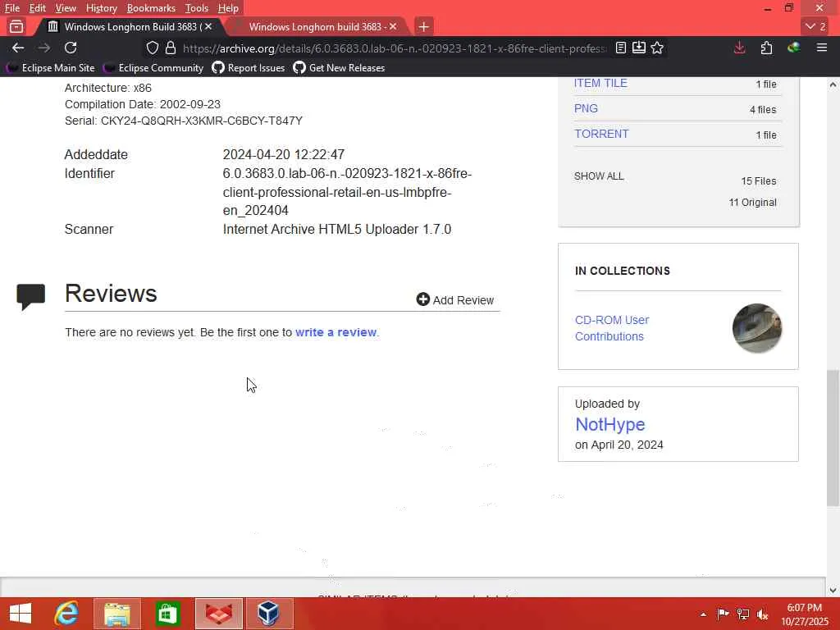Open the tab overview sidebar icon
This screenshot has height=630, width=840.
(x=16, y=26)
